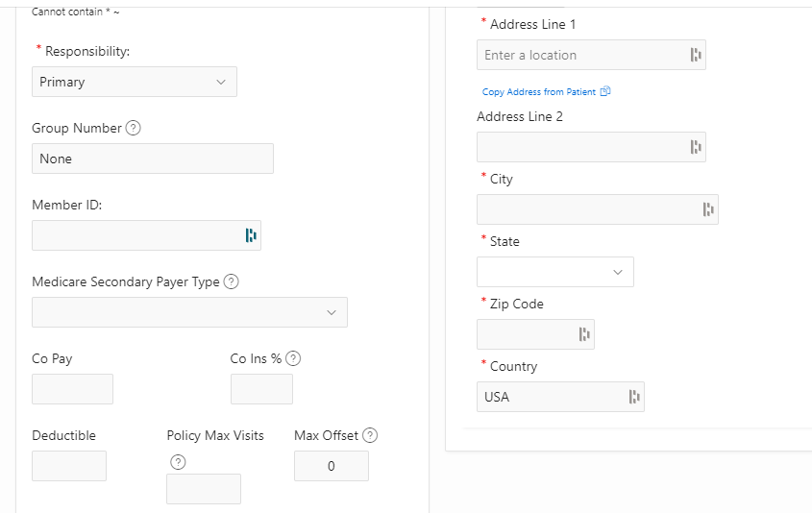This screenshot has height=513, width=812.
Task: Click the icon inside the Member ID field
Action: [251, 235]
